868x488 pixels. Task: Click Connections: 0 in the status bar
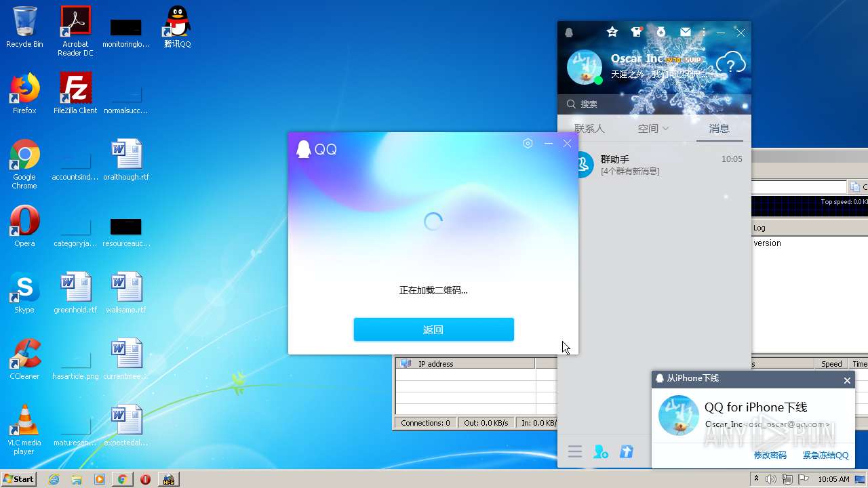(425, 423)
